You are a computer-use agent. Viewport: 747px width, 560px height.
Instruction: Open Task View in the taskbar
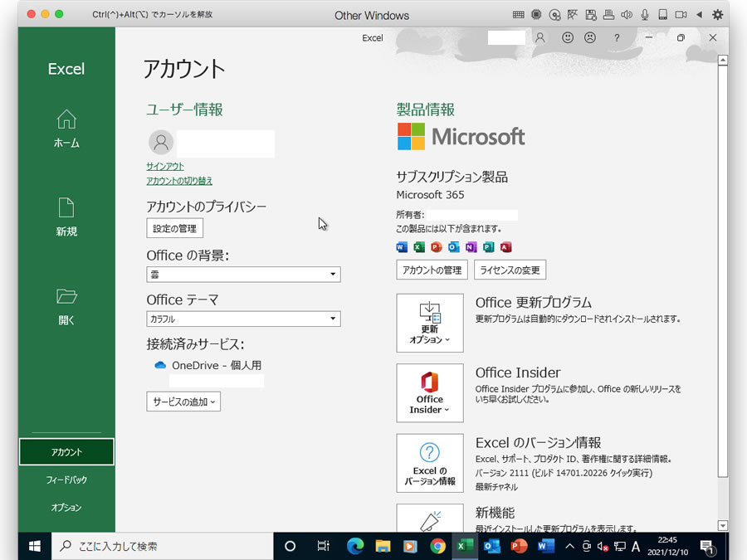point(323,546)
